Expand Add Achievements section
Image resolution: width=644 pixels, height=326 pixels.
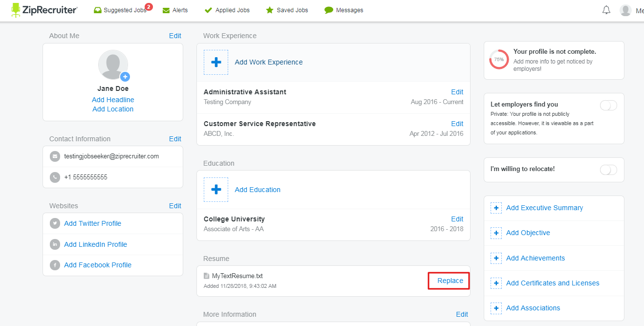(535, 258)
